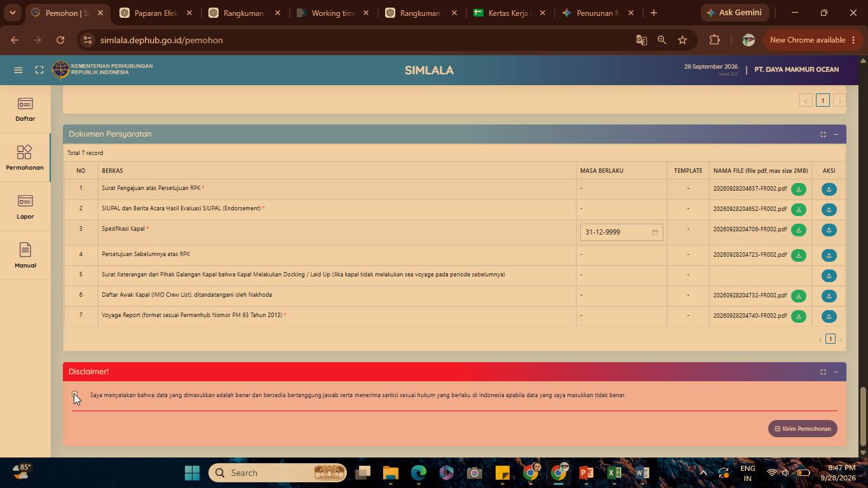The image size is (868, 488).
Task: Maximize the Dokumen Persyaratan panel
Action: (823, 134)
